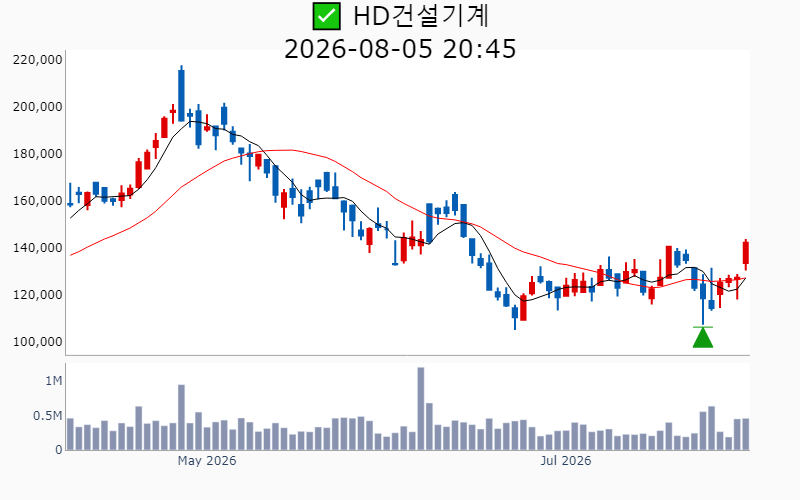The image size is (800, 500).
Task: Click the tall blue candle at the 220,000 peak
Action: pyautogui.click(x=181, y=94)
